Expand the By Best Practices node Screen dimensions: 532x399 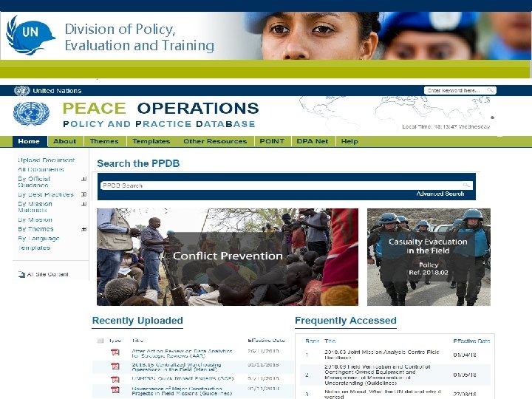[x=83, y=194]
